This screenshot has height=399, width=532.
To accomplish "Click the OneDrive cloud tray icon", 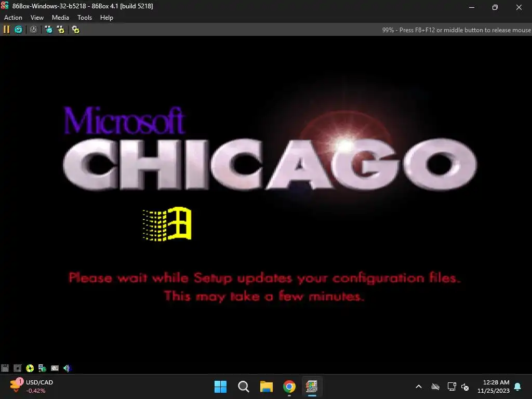I will 435,387.
